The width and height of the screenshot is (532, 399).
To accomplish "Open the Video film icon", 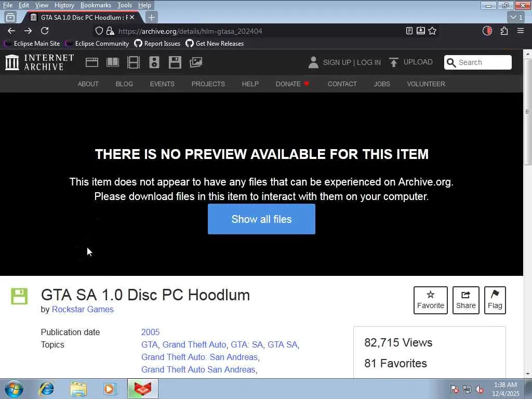I will (134, 62).
